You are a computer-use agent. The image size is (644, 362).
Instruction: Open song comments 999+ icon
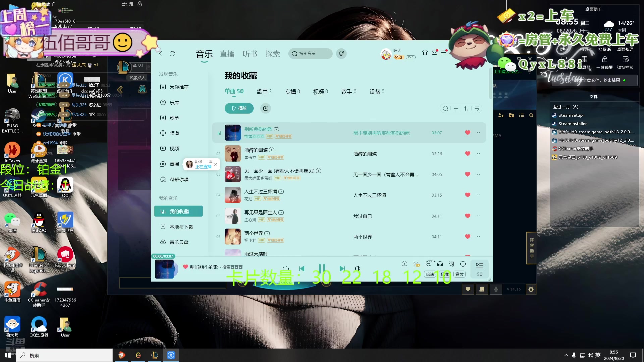[429, 264]
